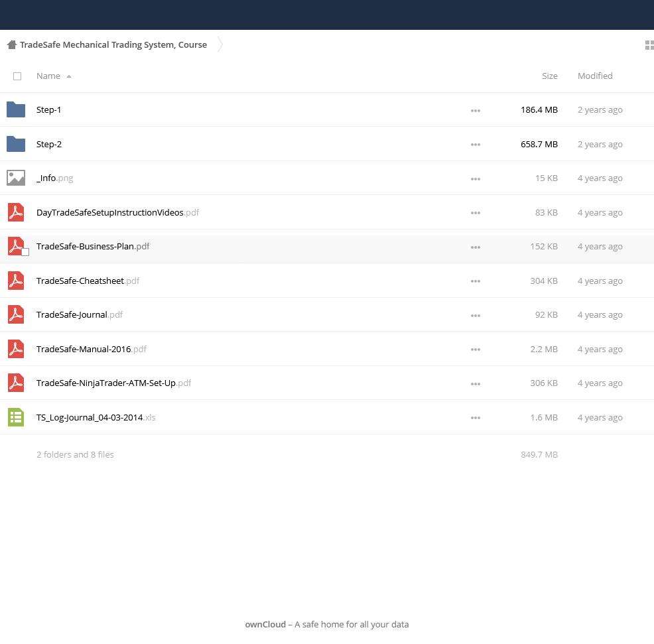Switch to grid view icon
This screenshot has width=654, height=644.
pos(649,45)
